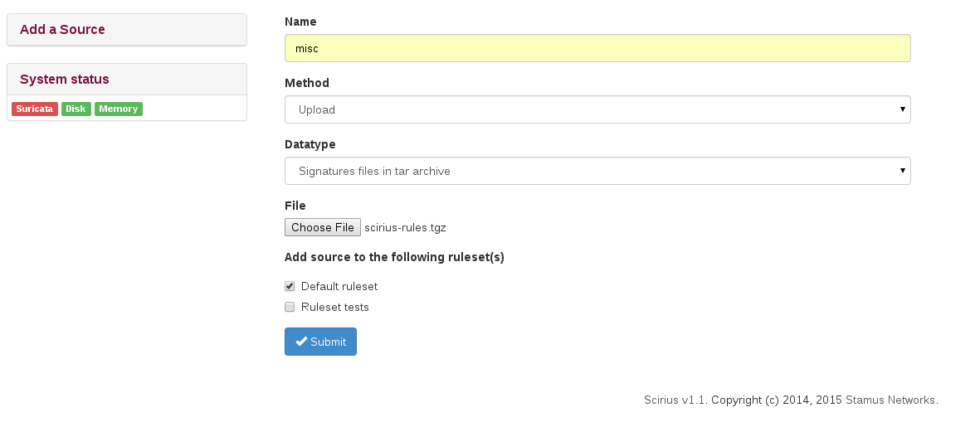The image size is (980, 422).
Task: Click the Name field label
Action: (300, 22)
